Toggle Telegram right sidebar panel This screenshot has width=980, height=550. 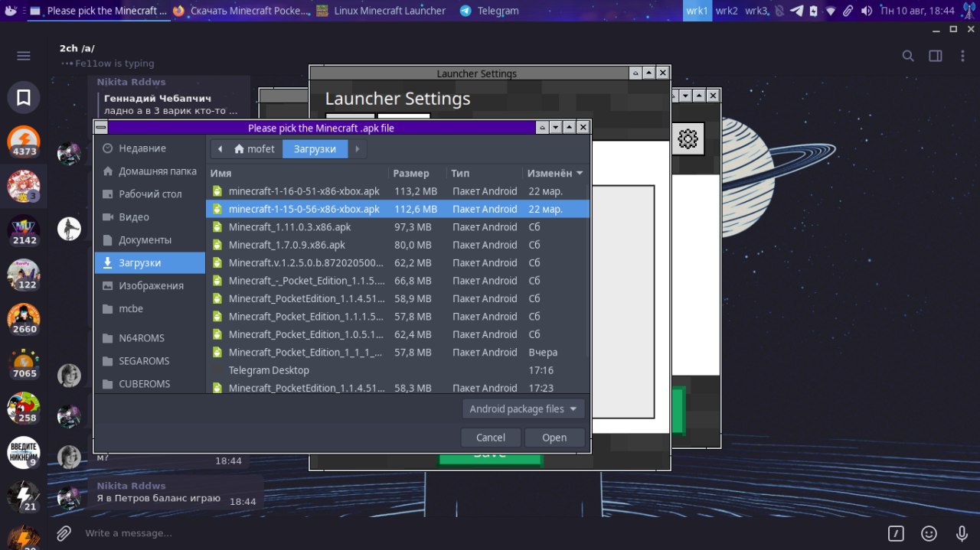click(x=936, y=56)
